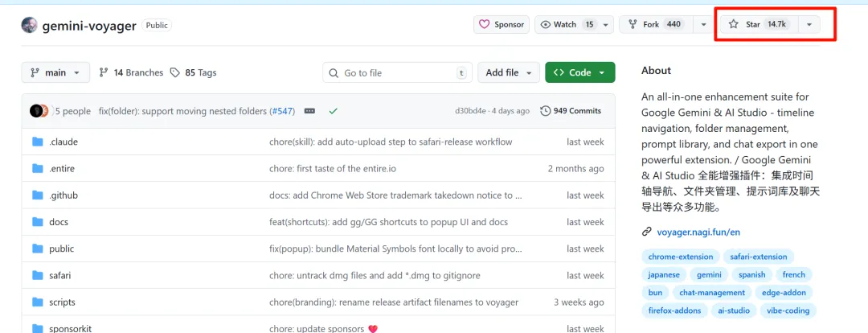This screenshot has height=333, width=868.
Task: Click the Watch button with eye icon
Action: coord(567,24)
